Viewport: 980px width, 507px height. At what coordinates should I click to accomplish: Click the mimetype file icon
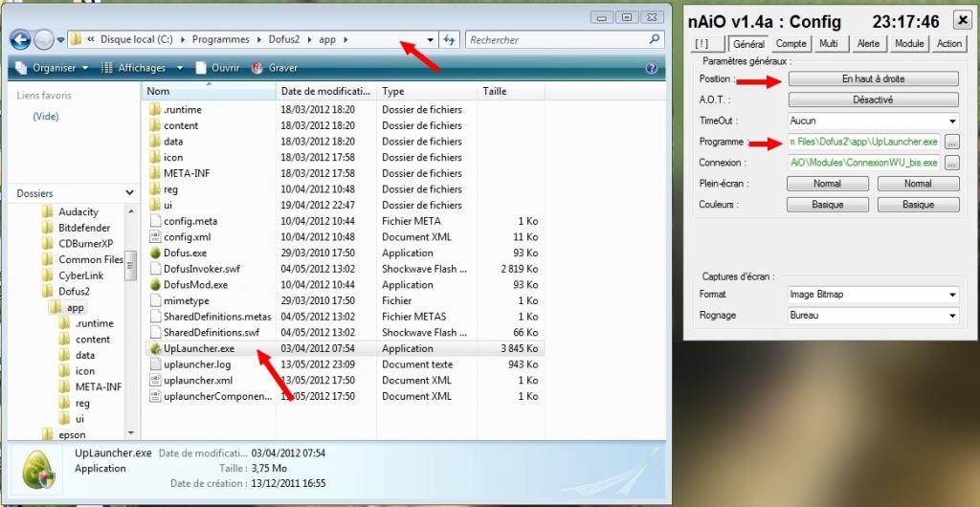click(x=156, y=300)
